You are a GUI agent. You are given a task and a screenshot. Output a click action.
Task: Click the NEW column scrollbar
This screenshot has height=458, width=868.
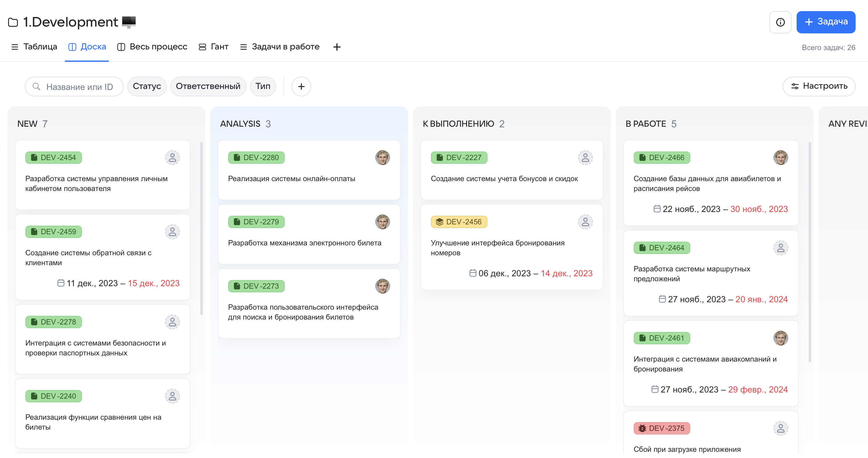pyautogui.click(x=202, y=229)
